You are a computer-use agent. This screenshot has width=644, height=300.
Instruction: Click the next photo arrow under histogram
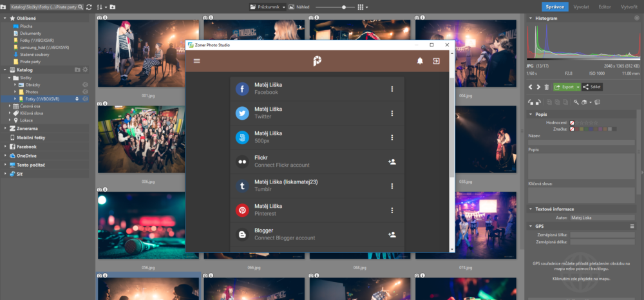(x=538, y=87)
